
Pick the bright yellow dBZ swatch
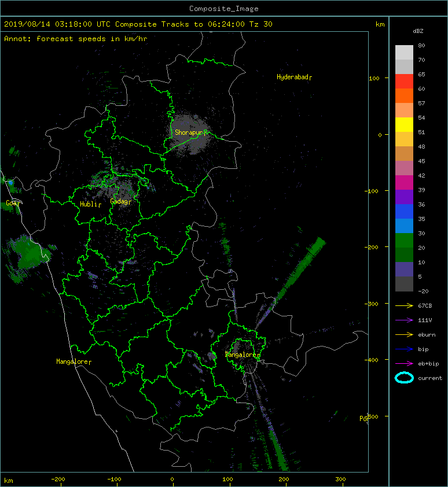(x=404, y=125)
